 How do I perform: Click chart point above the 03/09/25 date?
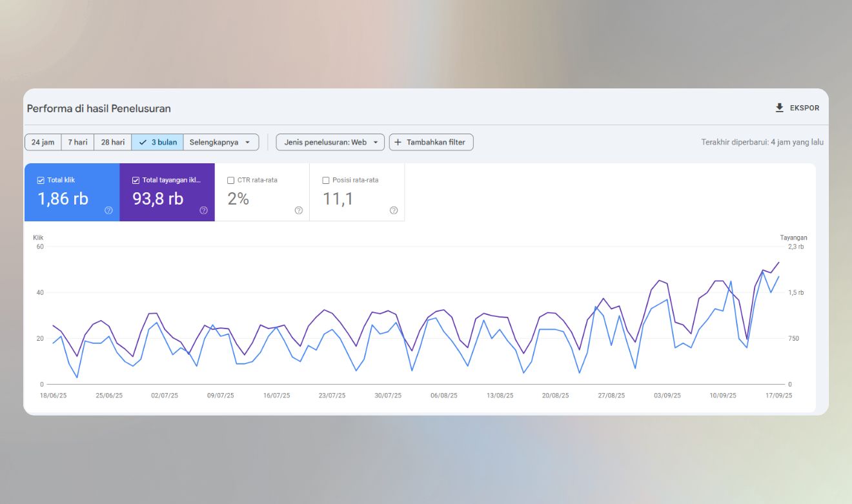point(667,283)
